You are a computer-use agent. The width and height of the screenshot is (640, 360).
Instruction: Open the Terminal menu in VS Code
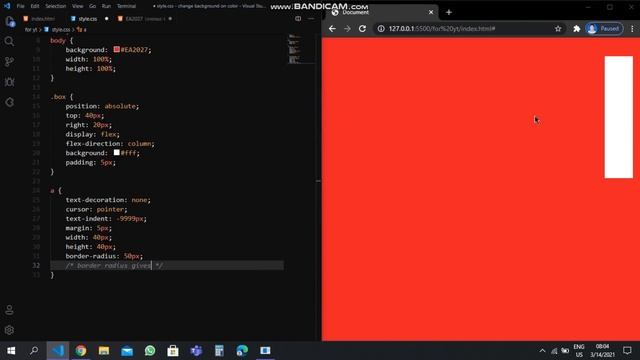pyautogui.click(x=127, y=6)
